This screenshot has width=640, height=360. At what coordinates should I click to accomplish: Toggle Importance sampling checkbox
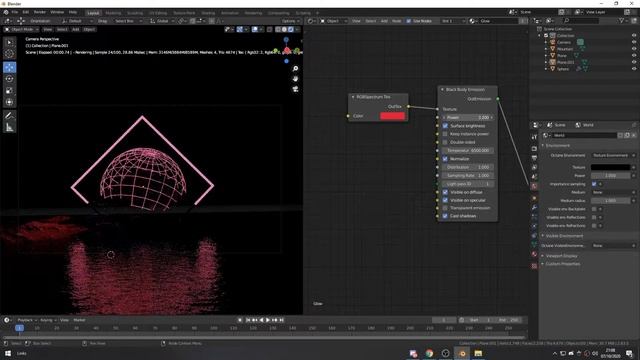coord(594,184)
